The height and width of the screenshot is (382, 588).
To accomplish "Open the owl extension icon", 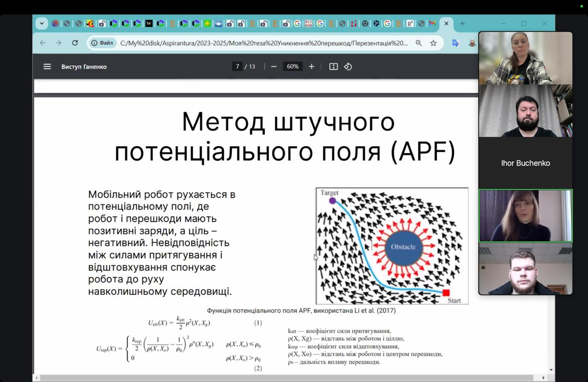I will (x=472, y=43).
